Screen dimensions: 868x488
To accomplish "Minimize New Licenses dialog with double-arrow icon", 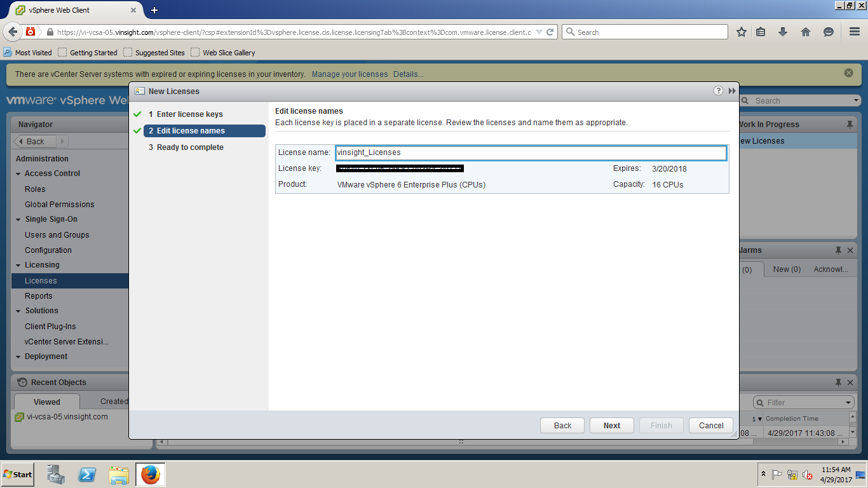I will click(x=732, y=91).
